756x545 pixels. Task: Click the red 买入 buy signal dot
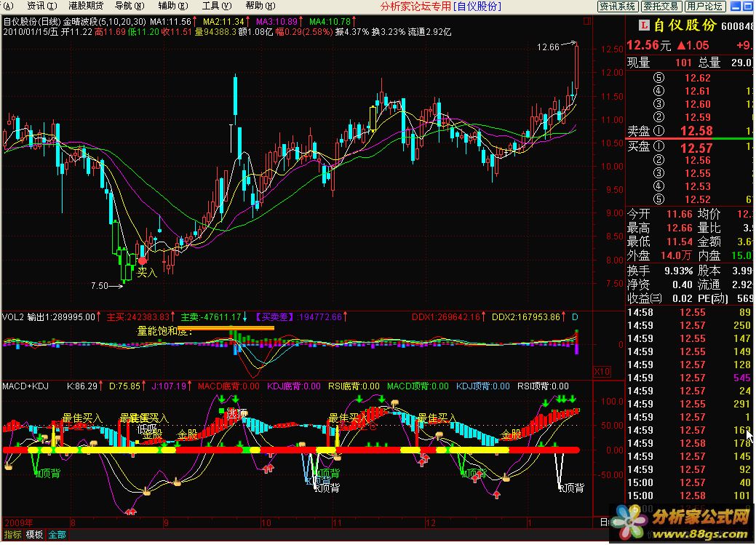click(x=142, y=261)
